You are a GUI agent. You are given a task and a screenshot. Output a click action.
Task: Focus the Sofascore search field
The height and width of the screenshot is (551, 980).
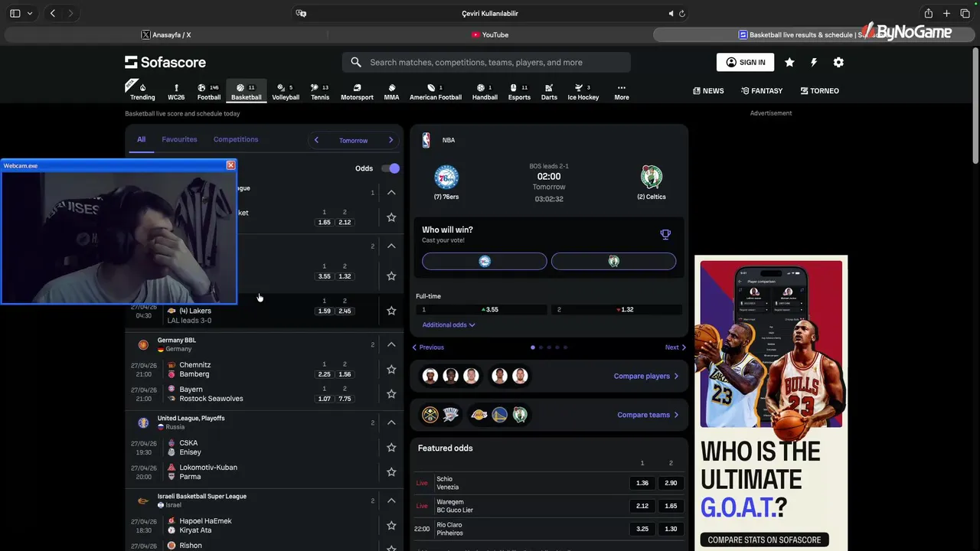pos(486,62)
